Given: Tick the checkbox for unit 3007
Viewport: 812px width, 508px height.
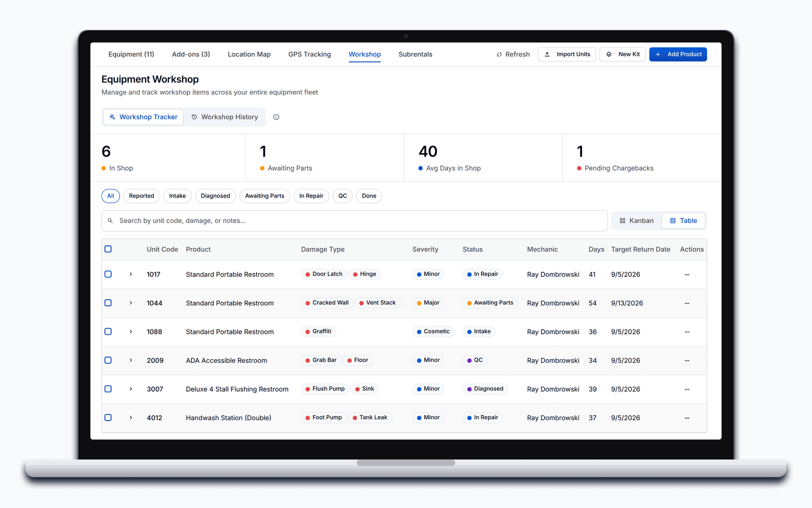Looking at the screenshot, I should pyautogui.click(x=108, y=389).
